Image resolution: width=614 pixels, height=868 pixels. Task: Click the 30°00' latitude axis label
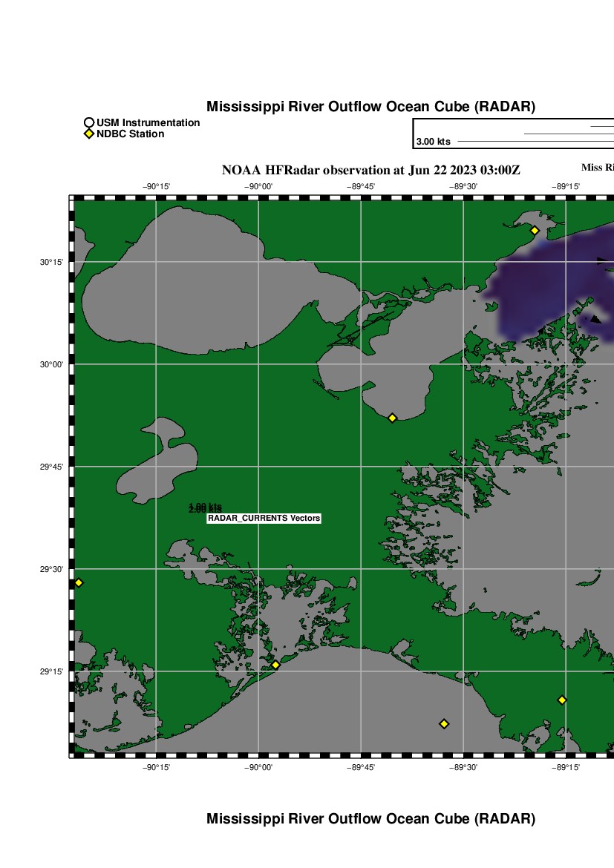pyautogui.click(x=51, y=364)
